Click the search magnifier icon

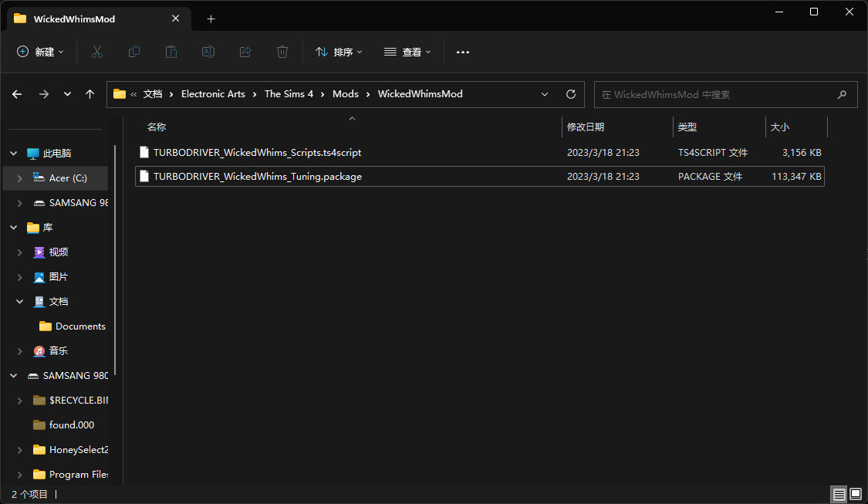pyautogui.click(x=842, y=95)
